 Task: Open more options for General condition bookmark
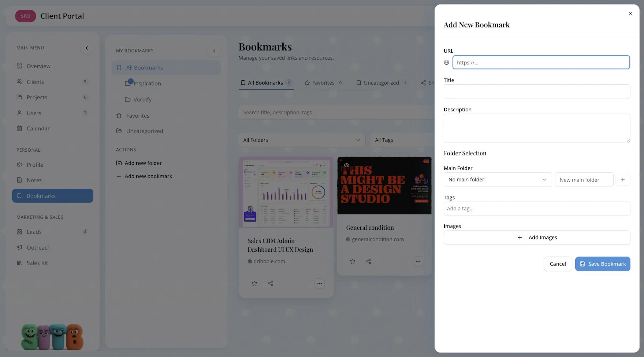click(418, 261)
